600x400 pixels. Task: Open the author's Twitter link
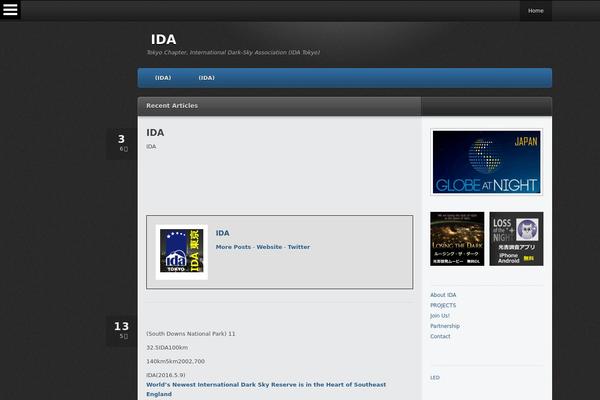pyautogui.click(x=298, y=247)
